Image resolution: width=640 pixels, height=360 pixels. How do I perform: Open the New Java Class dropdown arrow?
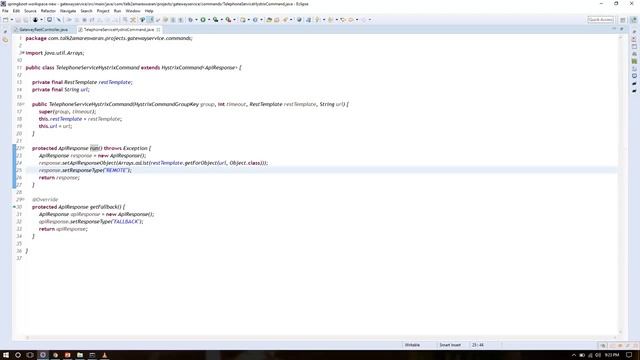[262, 20]
